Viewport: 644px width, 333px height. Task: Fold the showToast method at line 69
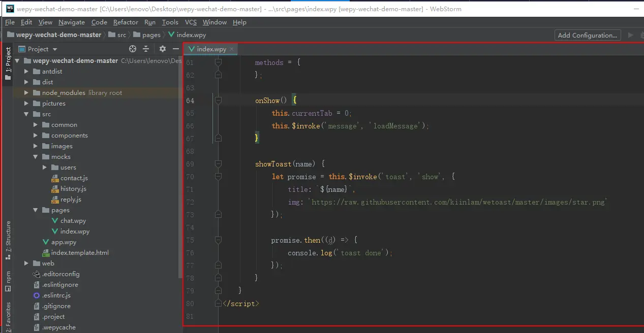click(218, 164)
